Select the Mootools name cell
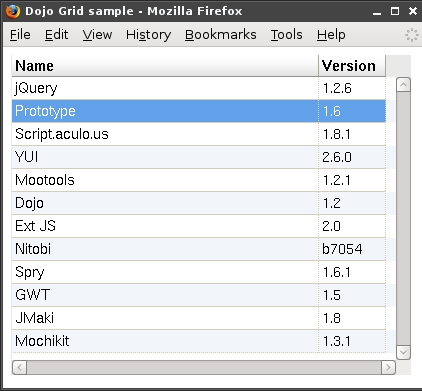This screenshot has height=391, width=422. pos(165,180)
